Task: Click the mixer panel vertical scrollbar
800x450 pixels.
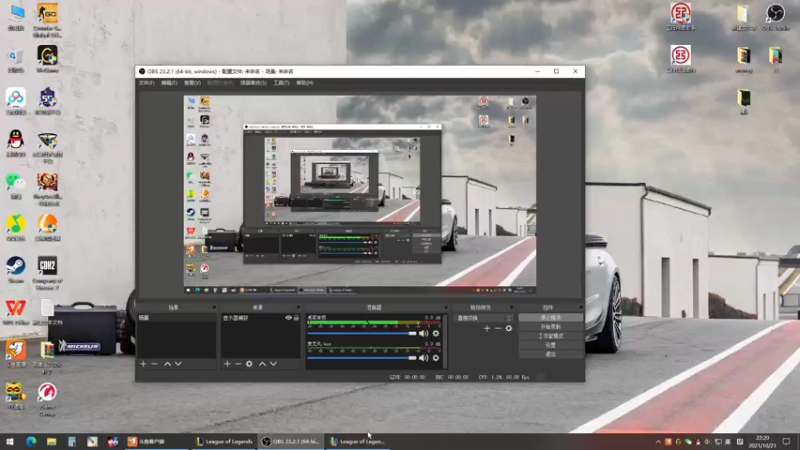Action: (x=445, y=341)
